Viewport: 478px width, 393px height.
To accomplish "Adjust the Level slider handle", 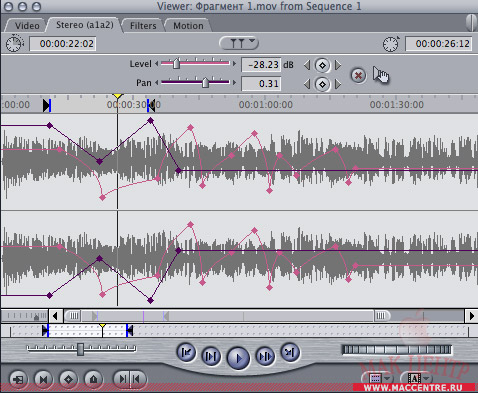I will 176,63.
